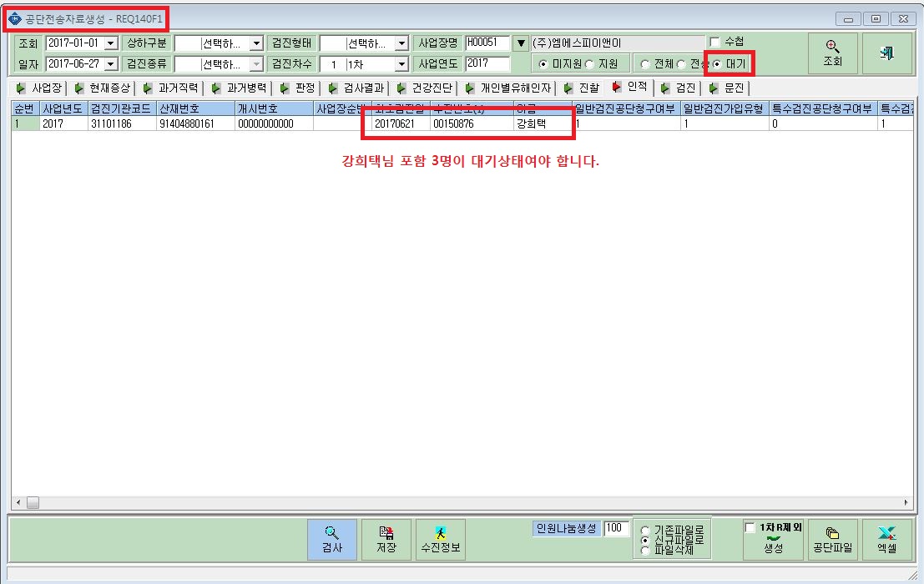Expand the 검진형태 combo box
Image resolution: width=924 pixels, height=584 pixels.
click(x=401, y=43)
